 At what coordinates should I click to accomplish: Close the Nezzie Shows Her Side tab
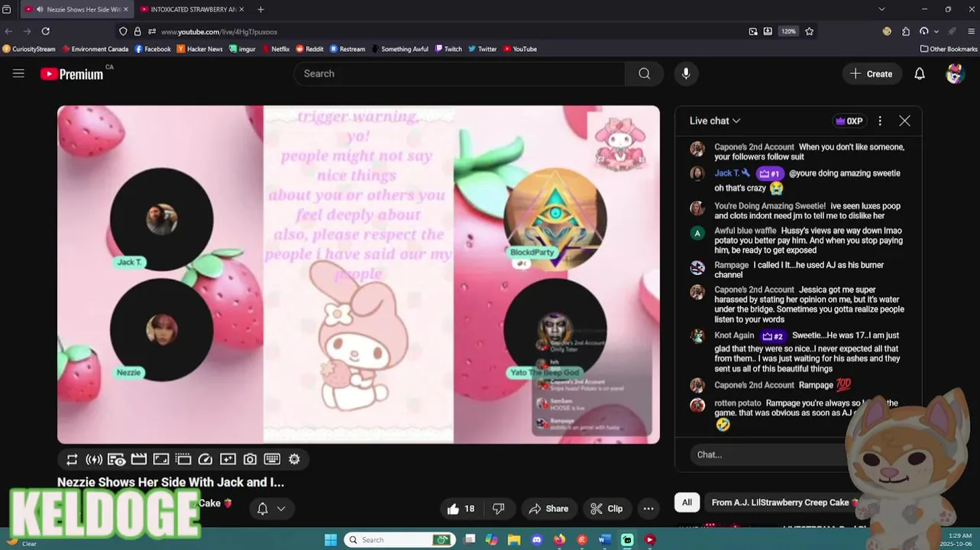[125, 9]
